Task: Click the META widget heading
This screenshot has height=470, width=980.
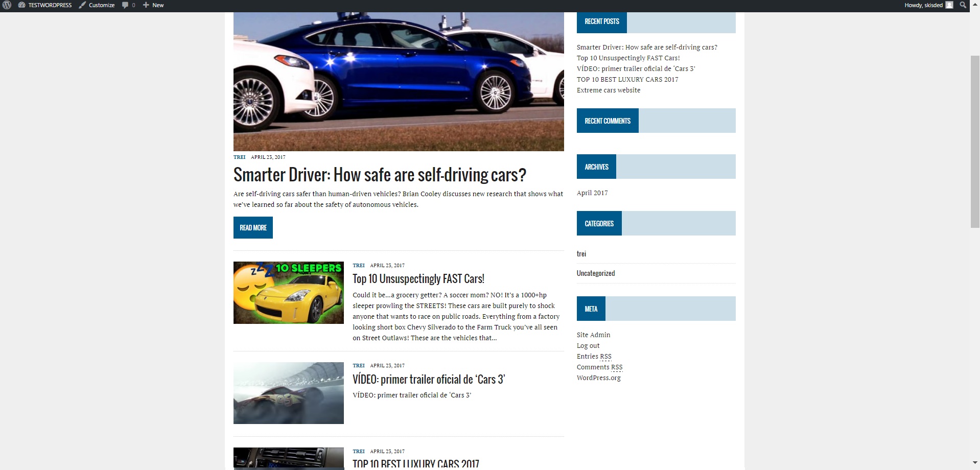Action: 591,309
